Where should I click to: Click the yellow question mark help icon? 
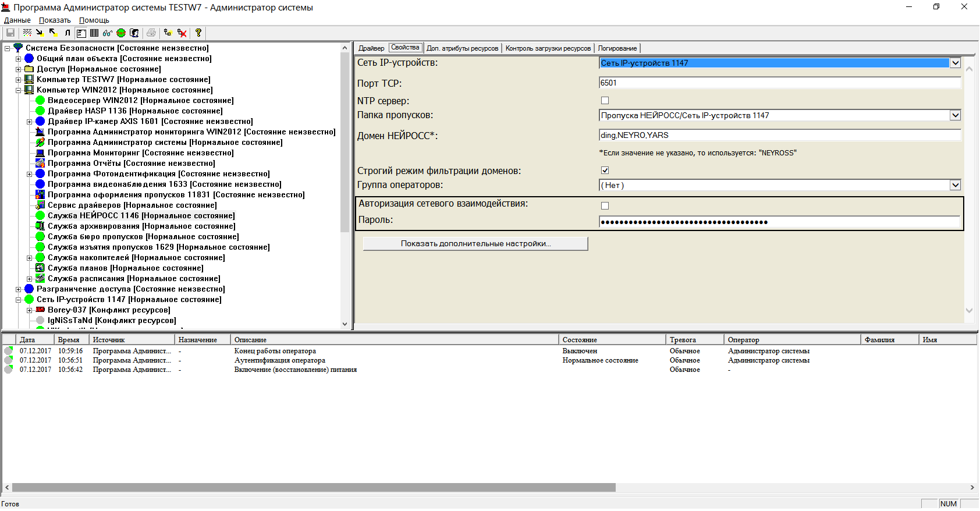pos(198,33)
